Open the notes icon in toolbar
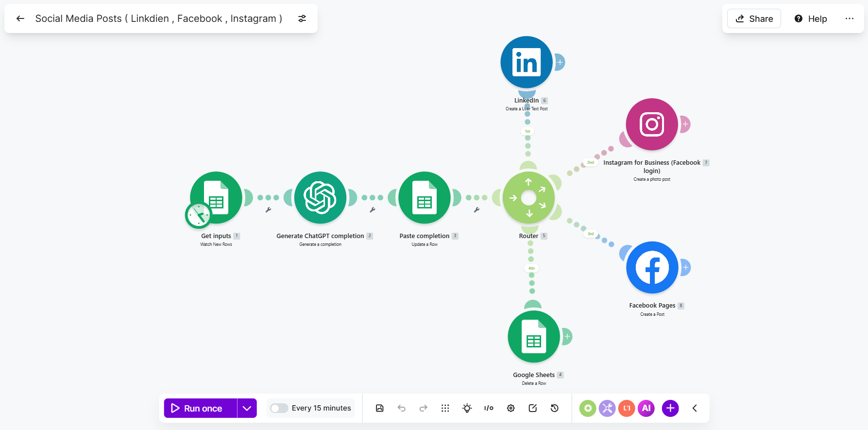 pyautogui.click(x=533, y=408)
